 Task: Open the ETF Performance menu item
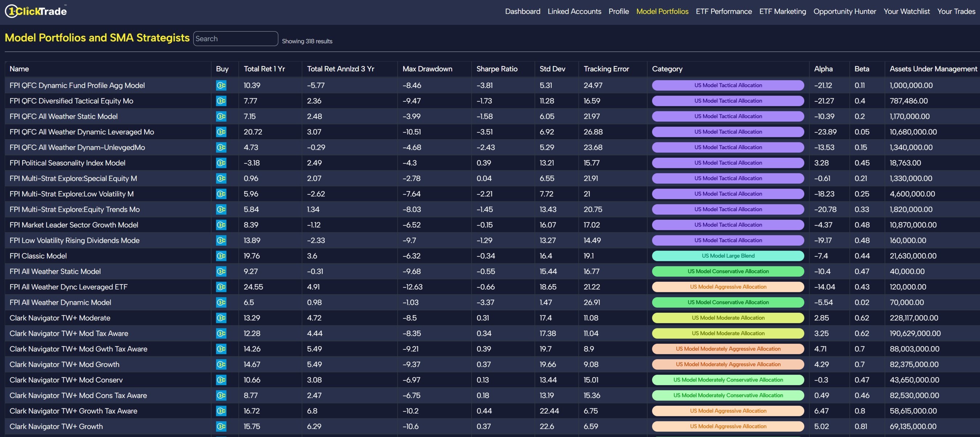pos(724,11)
